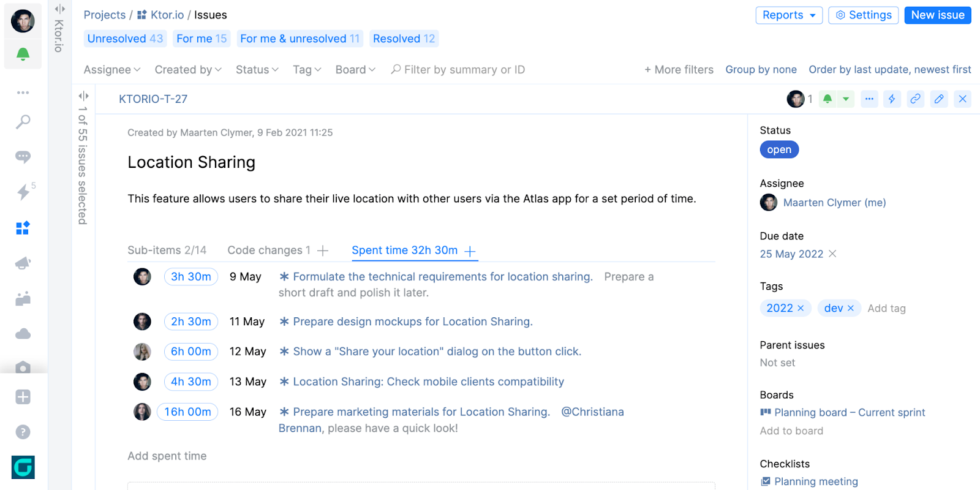Click the New issue button
This screenshot has width=980, height=490.
(938, 15)
